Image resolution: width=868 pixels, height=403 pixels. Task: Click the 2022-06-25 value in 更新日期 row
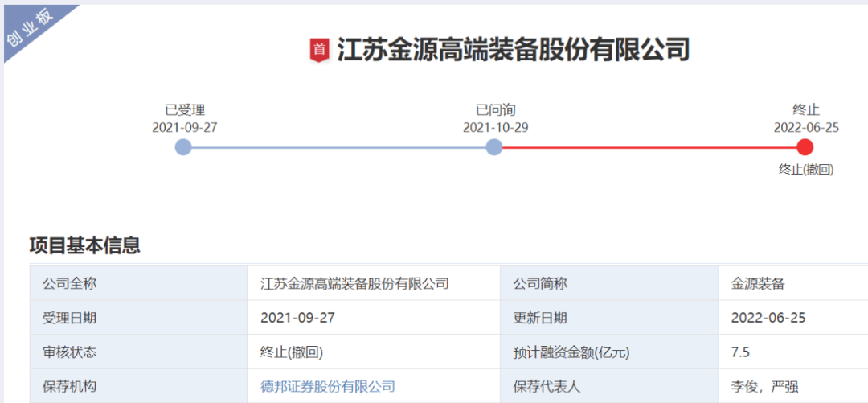(x=768, y=318)
